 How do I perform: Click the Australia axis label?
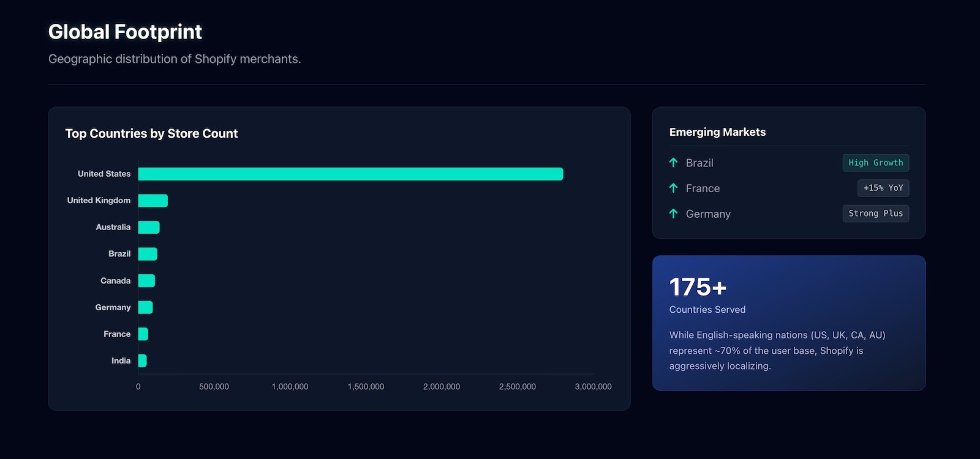click(113, 227)
